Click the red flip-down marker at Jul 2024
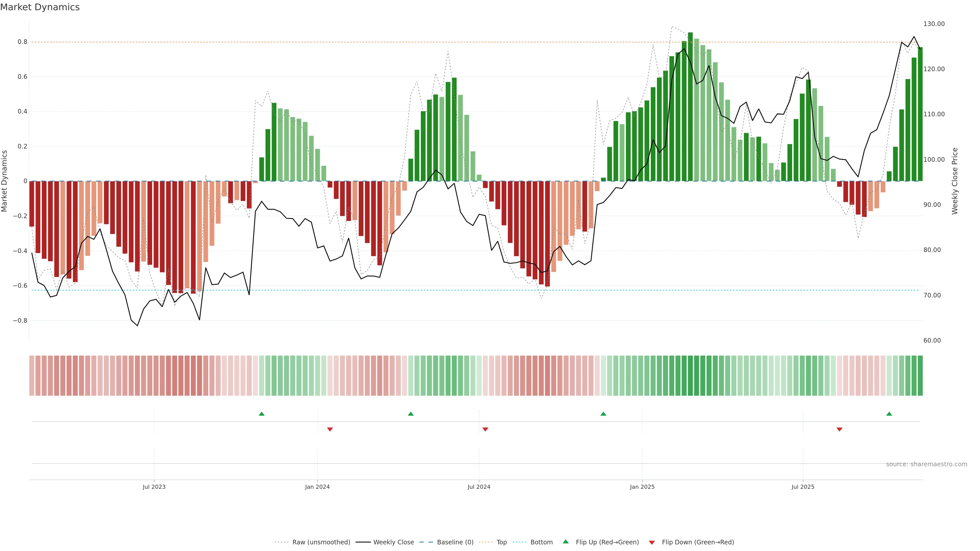 coord(485,429)
